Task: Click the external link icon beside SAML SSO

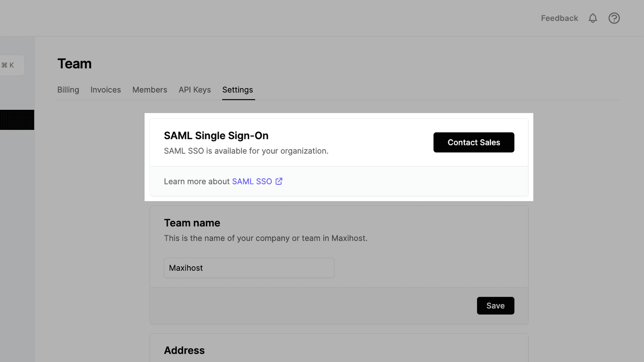Action: coord(279,181)
